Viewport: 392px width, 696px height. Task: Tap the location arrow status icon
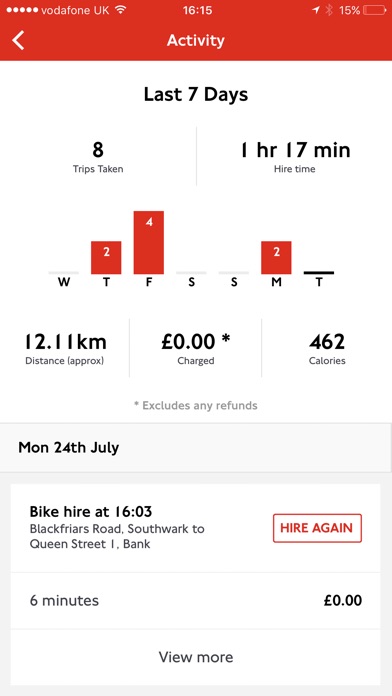coord(316,10)
